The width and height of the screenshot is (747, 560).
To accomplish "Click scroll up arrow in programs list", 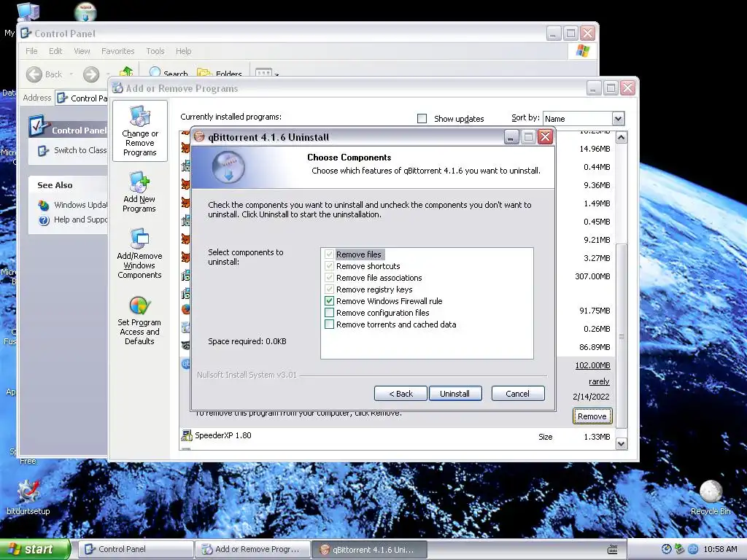I will (621, 138).
